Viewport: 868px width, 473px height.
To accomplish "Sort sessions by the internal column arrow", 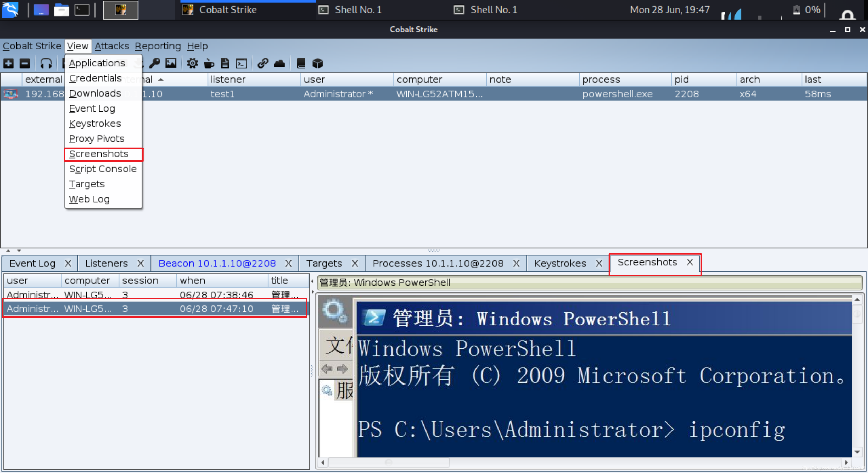I will 161,80.
